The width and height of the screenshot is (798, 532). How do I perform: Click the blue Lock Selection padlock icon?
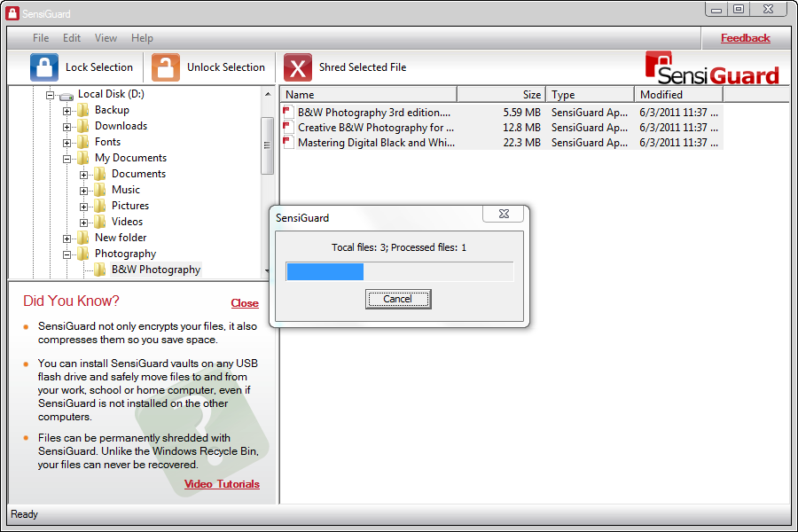click(44, 67)
